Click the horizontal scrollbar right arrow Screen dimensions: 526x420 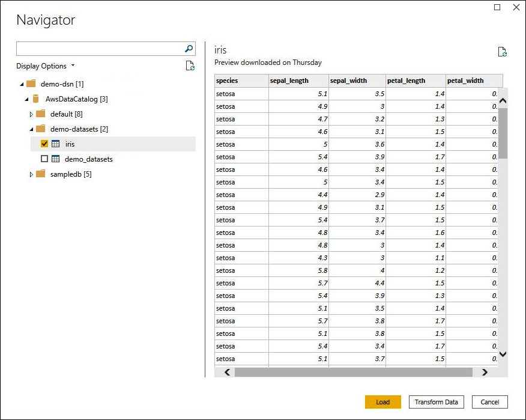point(485,372)
